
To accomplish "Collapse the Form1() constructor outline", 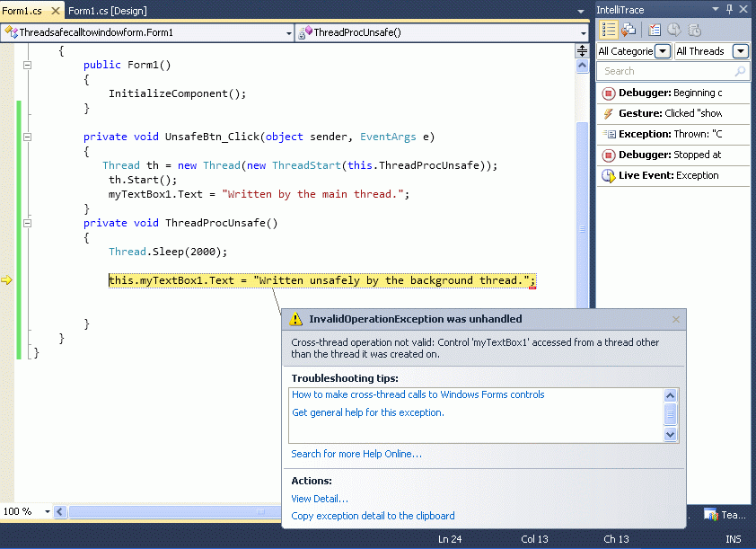I will point(27,66).
